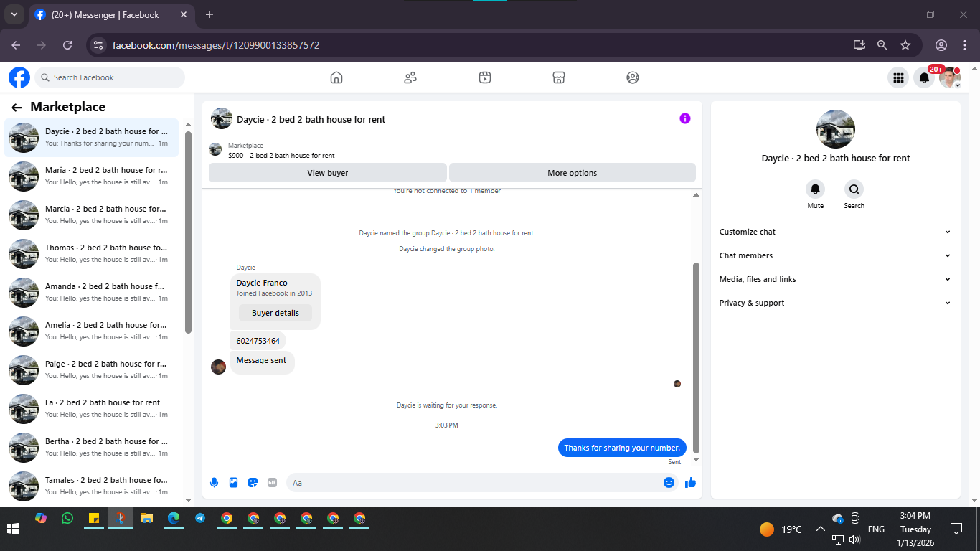Open the nine-dot menu grid
Image resolution: width=980 pixels, height=551 pixels.
pyautogui.click(x=897, y=77)
